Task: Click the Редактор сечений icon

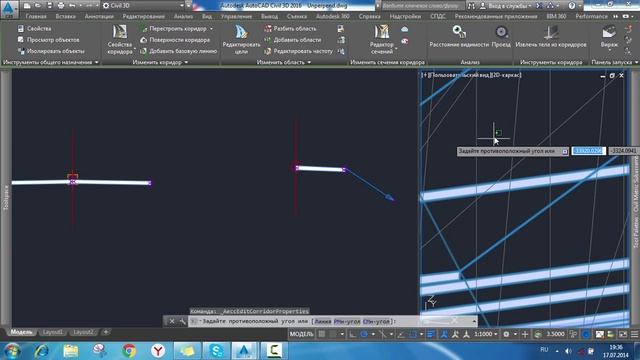Action: (x=382, y=32)
